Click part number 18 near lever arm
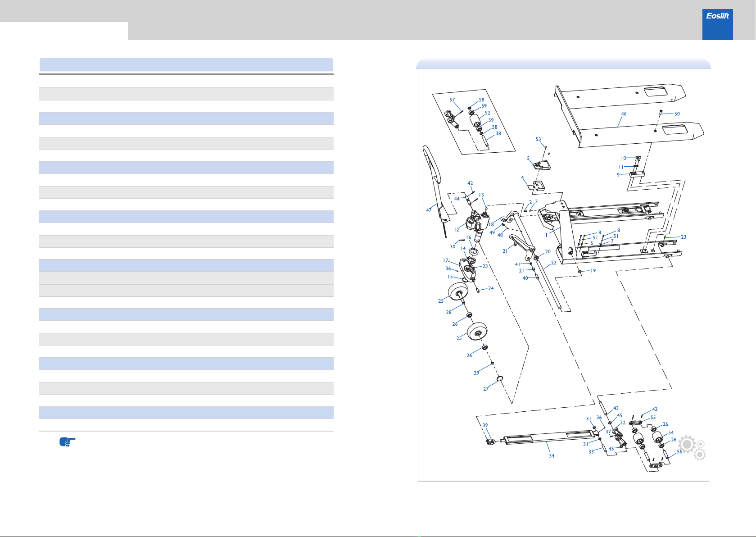 (x=491, y=224)
